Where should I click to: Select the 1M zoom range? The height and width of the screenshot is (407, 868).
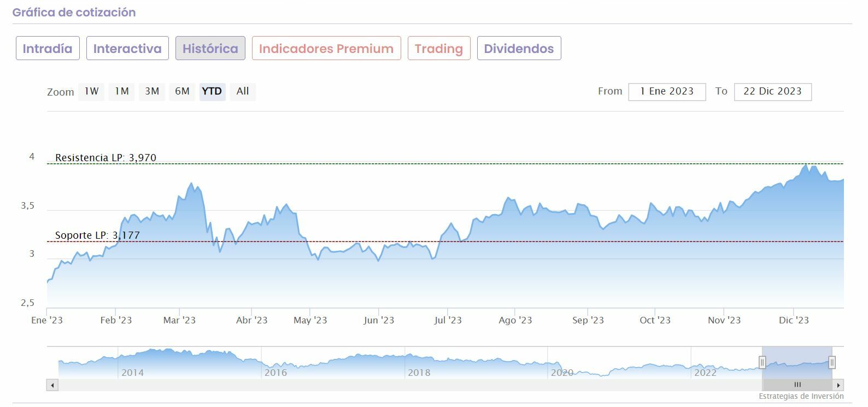pyautogui.click(x=121, y=91)
